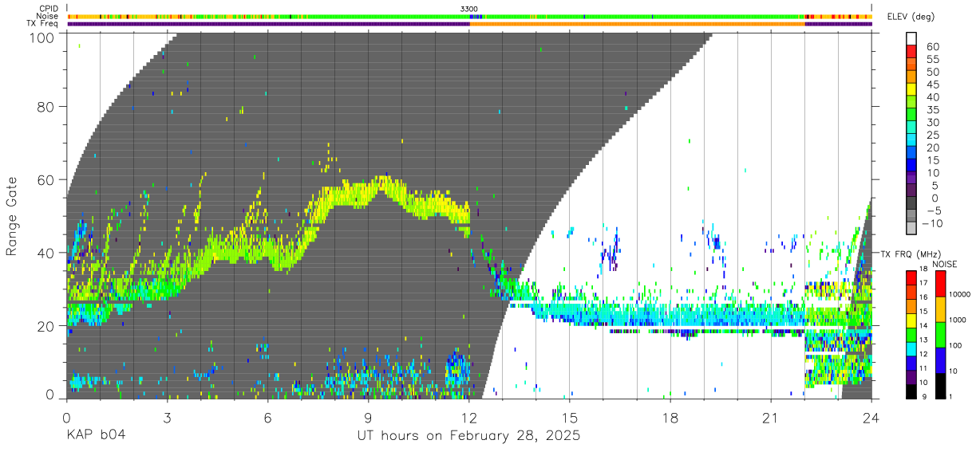The width and height of the screenshot is (980, 452).
Task: Select the light gray bottom segment of the ELEV color bar
Action: pos(911,230)
